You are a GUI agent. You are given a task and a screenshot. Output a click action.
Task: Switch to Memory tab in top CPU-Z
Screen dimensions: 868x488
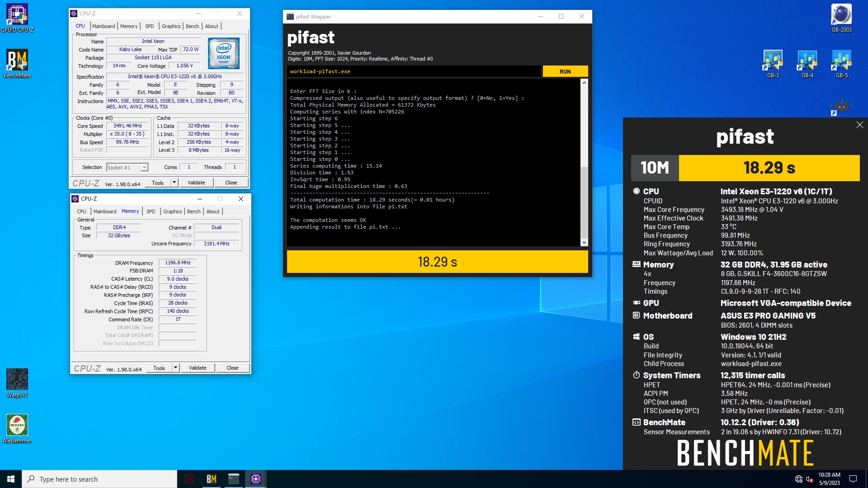[129, 26]
